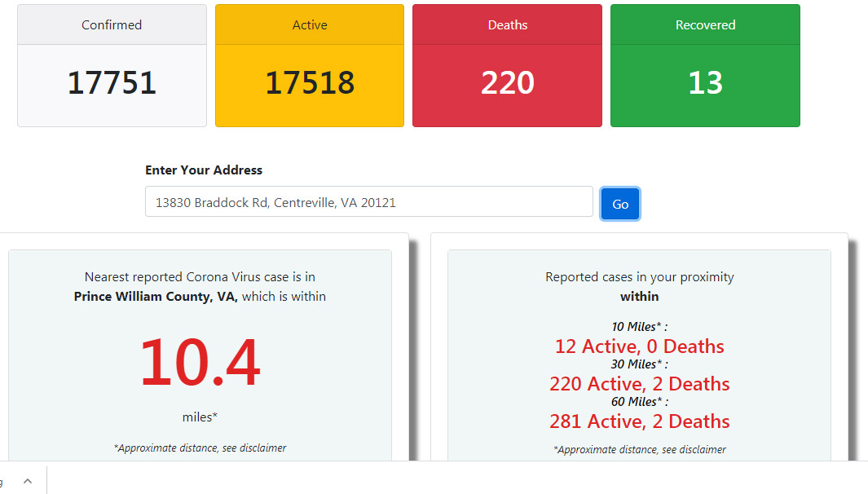This screenshot has width=868, height=494.
Task: Expand the downloads bar chevron arrow
Action: coord(28,481)
